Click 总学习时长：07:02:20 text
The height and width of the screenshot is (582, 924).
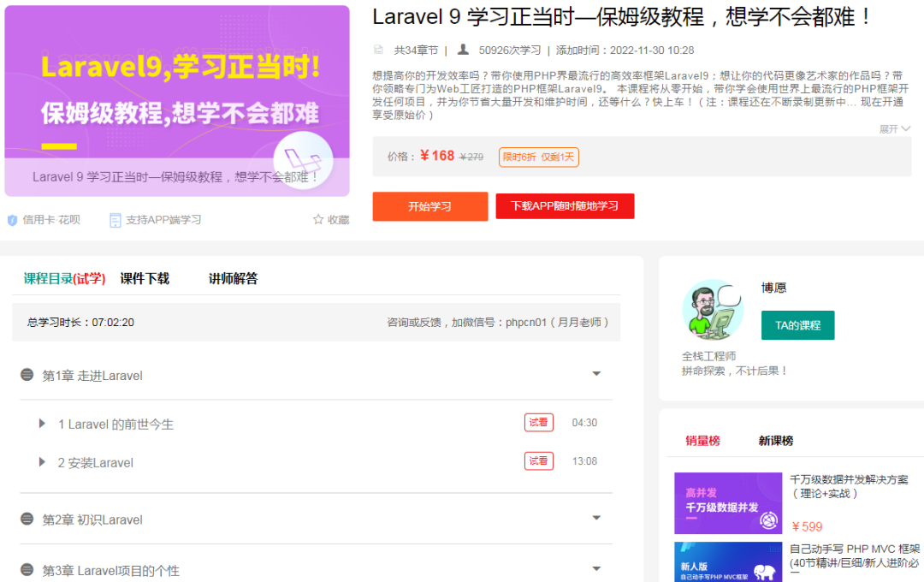coord(80,323)
